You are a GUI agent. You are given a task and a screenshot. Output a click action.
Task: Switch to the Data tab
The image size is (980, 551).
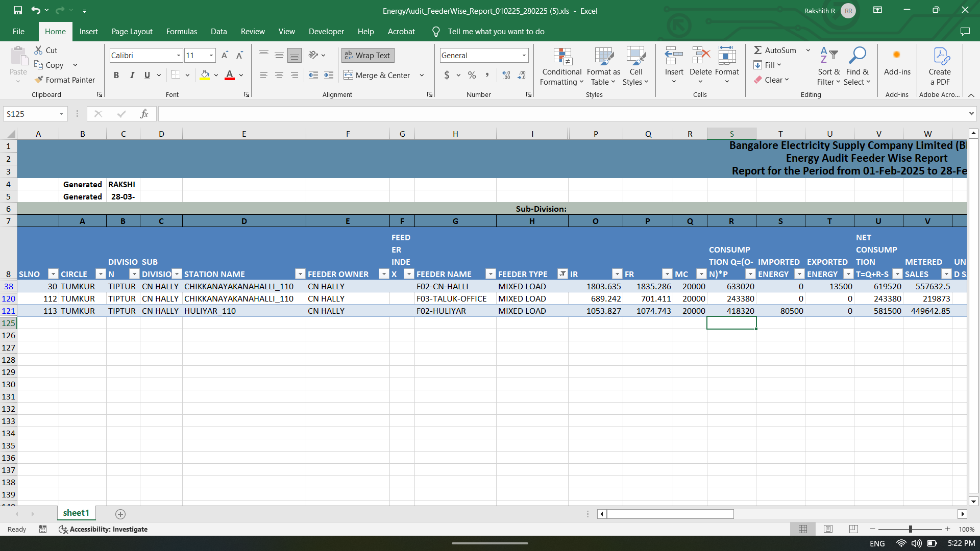click(218, 32)
